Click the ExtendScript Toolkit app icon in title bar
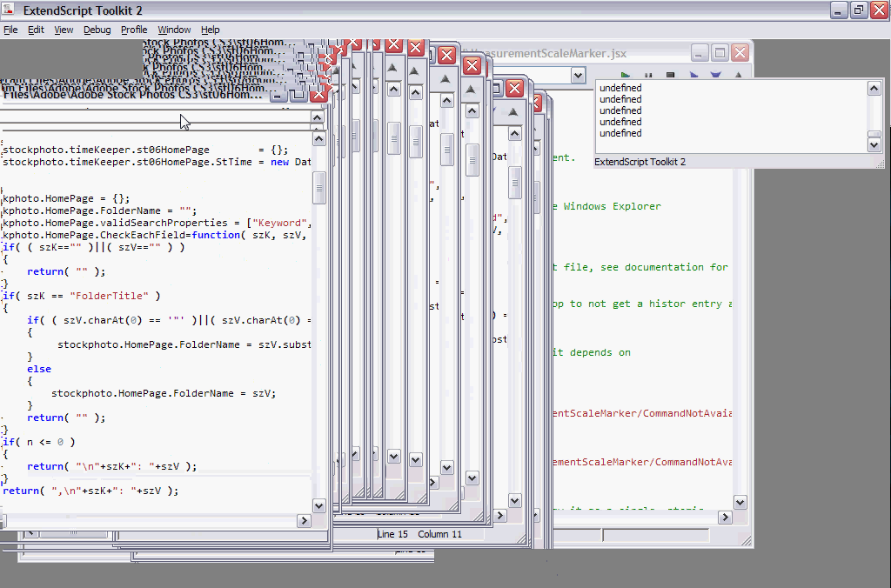Viewport: 891px width, 588px height. coord(9,10)
